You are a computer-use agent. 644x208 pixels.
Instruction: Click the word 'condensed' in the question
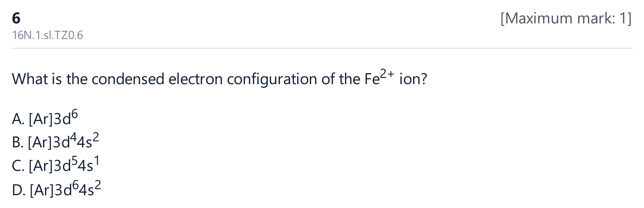click(128, 79)
